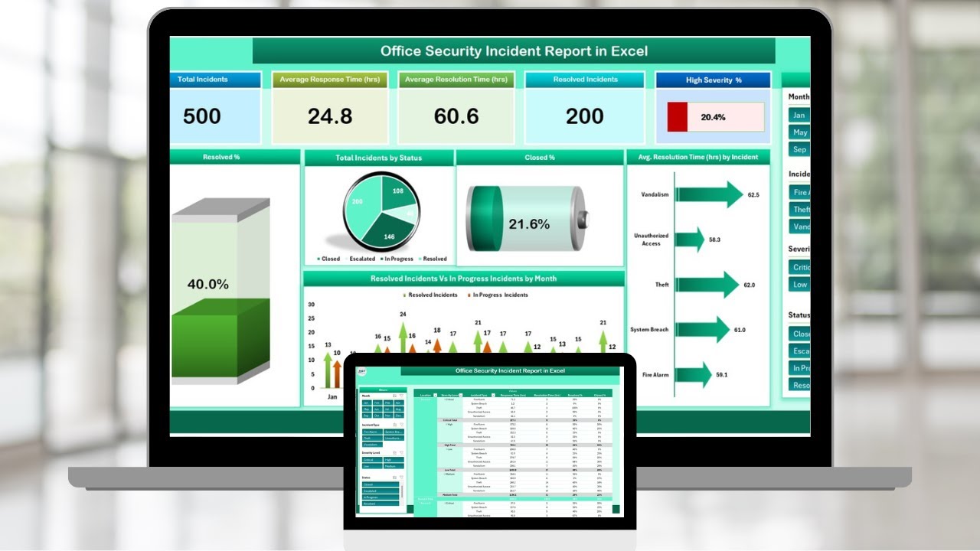Click the Escalated legend entry under pie chart
Screen dimensions: 980x551
click(x=361, y=259)
